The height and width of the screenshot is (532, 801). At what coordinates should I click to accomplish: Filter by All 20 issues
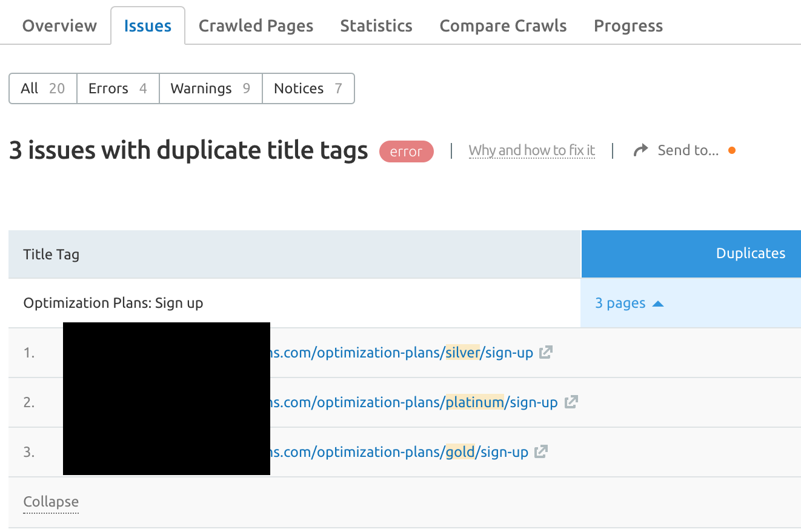(x=43, y=88)
